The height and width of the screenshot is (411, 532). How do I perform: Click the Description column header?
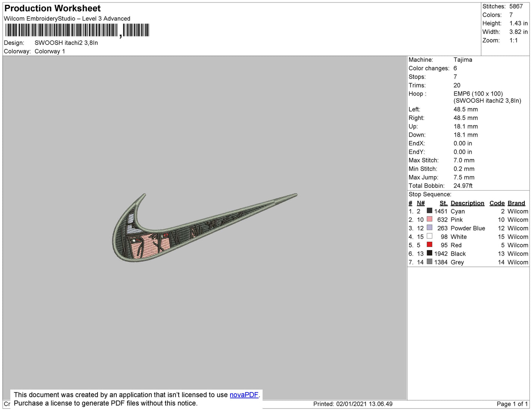[x=467, y=203]
